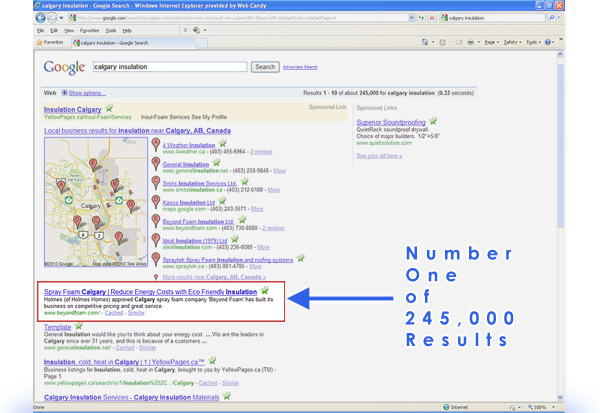This screenshot has width=600, height=413.
Task: Click map marker C beside Smits Insulation Services
Action: (155, 183)
